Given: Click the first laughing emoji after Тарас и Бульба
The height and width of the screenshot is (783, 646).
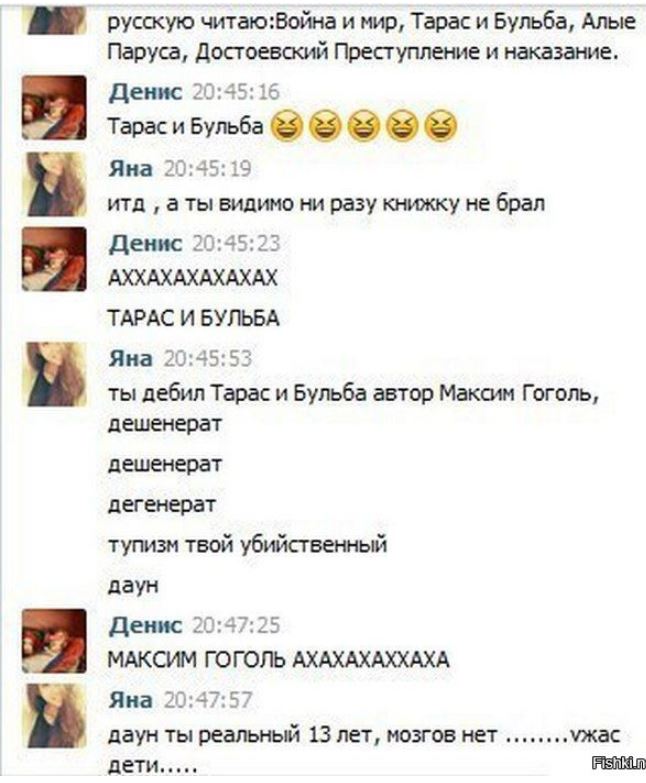Looking at the screenshot, I should (x=287, y=125).
